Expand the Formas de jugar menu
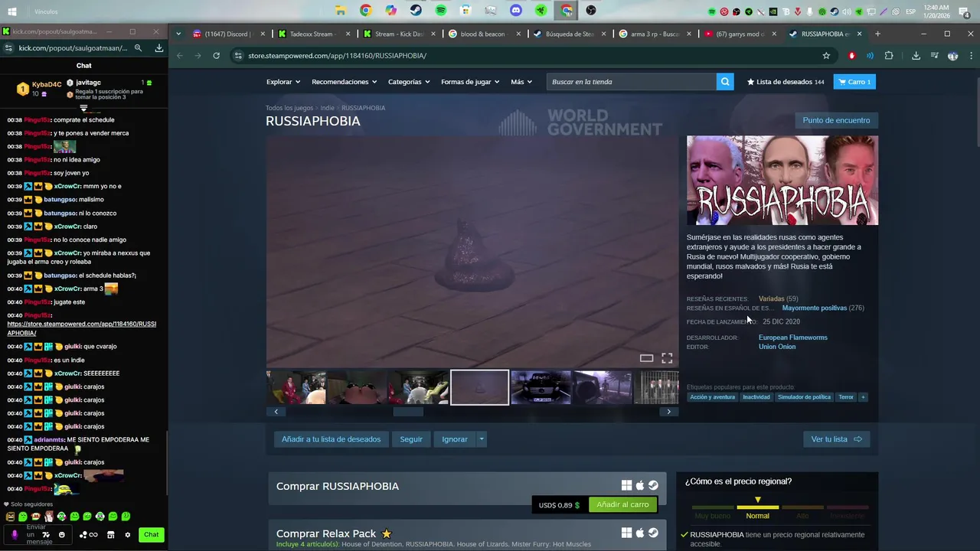 click(470, 82)
